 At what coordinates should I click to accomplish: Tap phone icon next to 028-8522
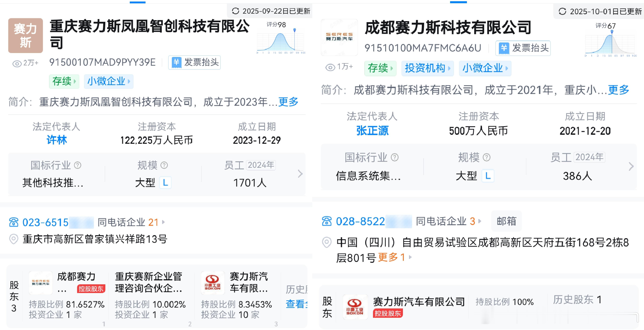(326, 221)
